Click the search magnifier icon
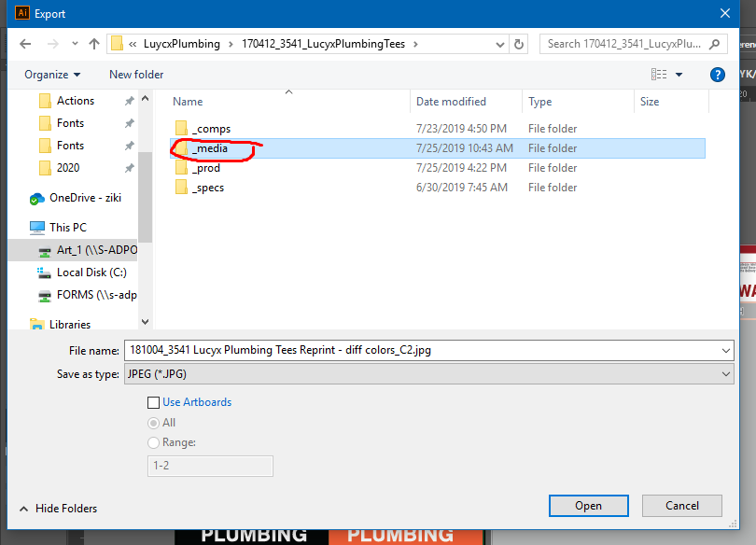 coord(714,43)
